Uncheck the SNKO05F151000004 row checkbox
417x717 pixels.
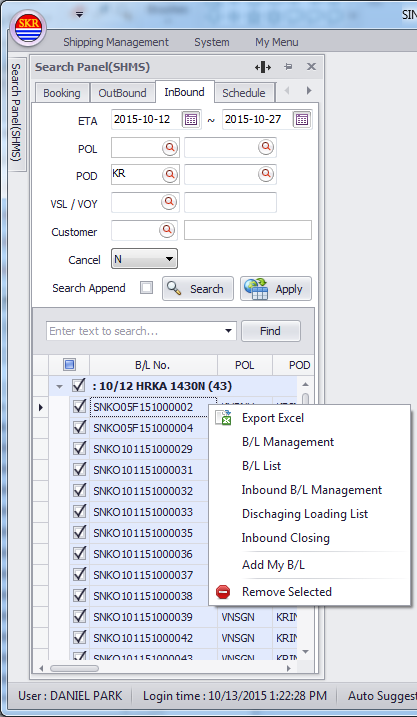(x=80, y=428)
